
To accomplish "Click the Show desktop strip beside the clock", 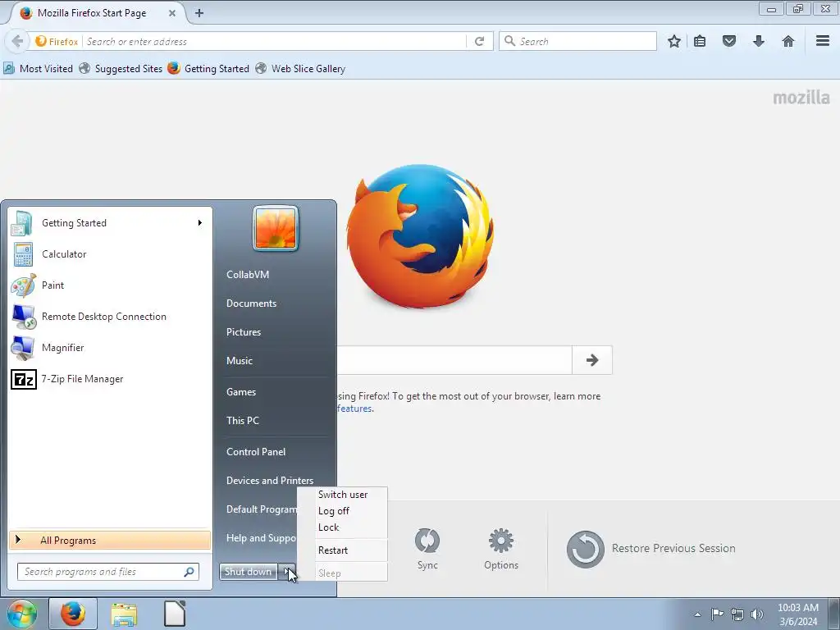I will (833, 614).
